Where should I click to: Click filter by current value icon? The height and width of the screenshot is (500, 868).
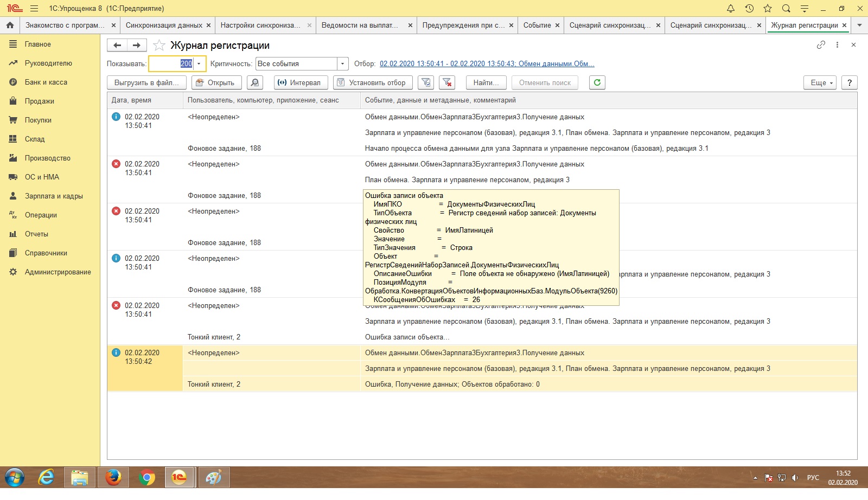pyautogui.click(x=426, y=82)
